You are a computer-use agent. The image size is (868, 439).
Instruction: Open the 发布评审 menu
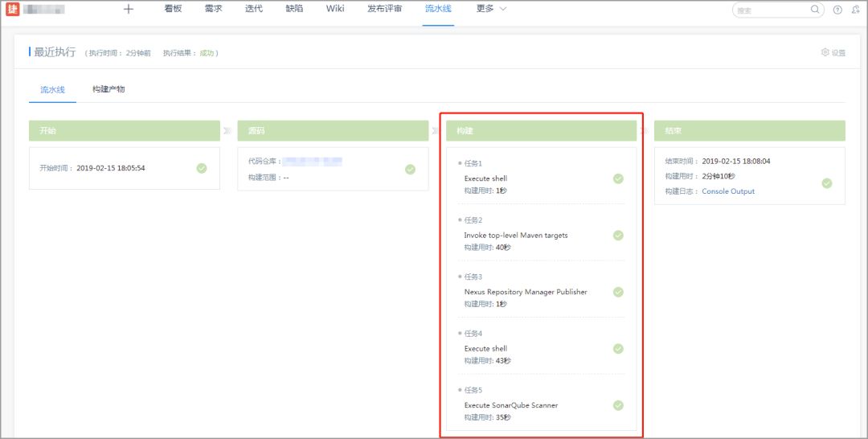pos(385,9)
